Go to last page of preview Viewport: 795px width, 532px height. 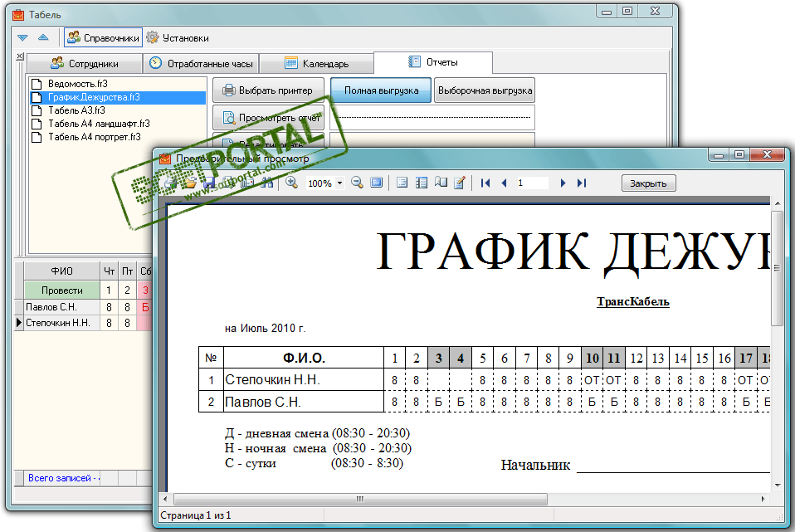click(582, 183)
